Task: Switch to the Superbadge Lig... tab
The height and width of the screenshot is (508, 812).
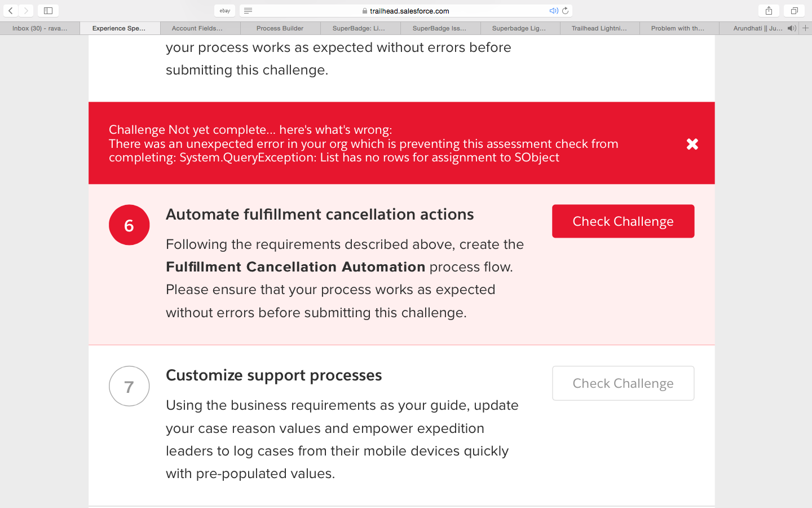Action: [520, 28]
